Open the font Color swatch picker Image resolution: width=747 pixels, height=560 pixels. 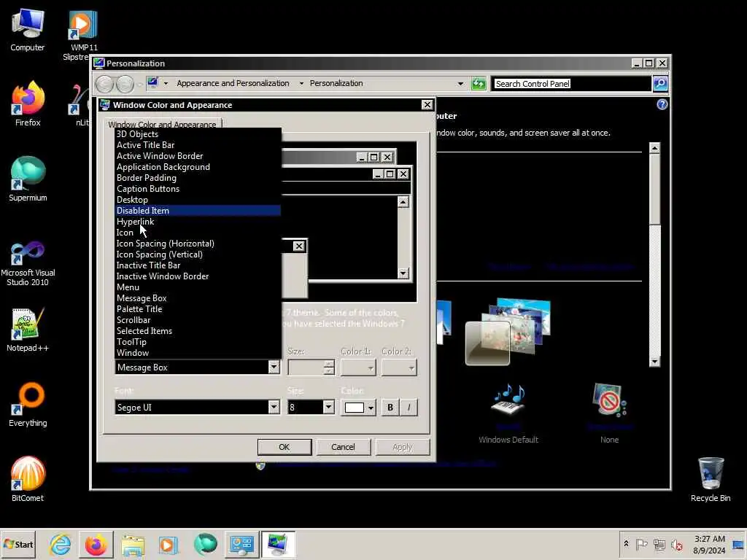coord(359,408)
